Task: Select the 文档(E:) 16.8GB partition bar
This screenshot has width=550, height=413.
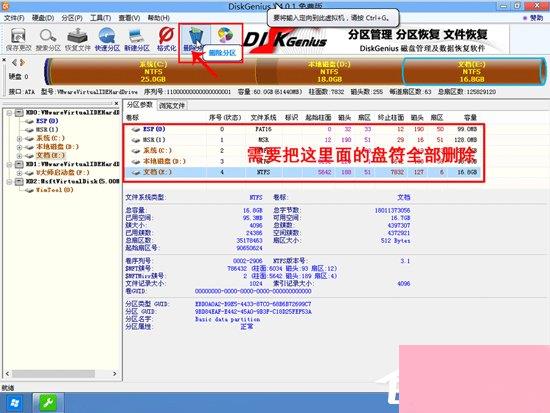Action: [x=472, y=72]
